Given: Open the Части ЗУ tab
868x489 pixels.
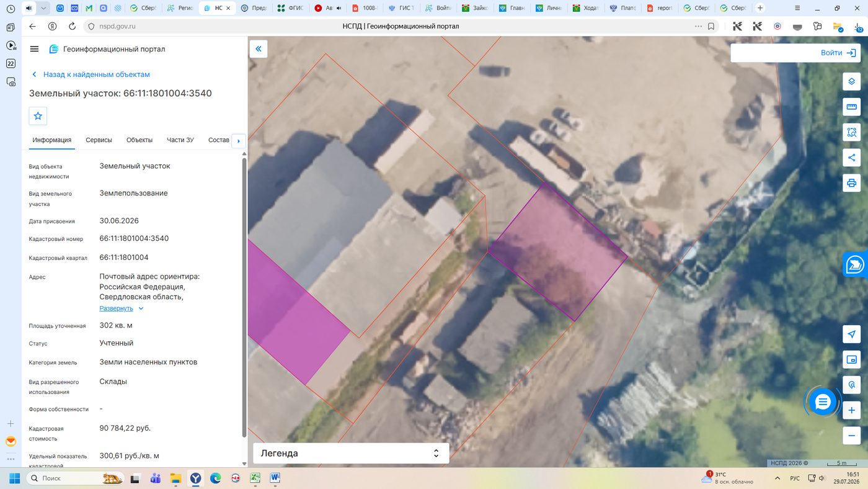Looking at the screenshot, I should 180,140.
